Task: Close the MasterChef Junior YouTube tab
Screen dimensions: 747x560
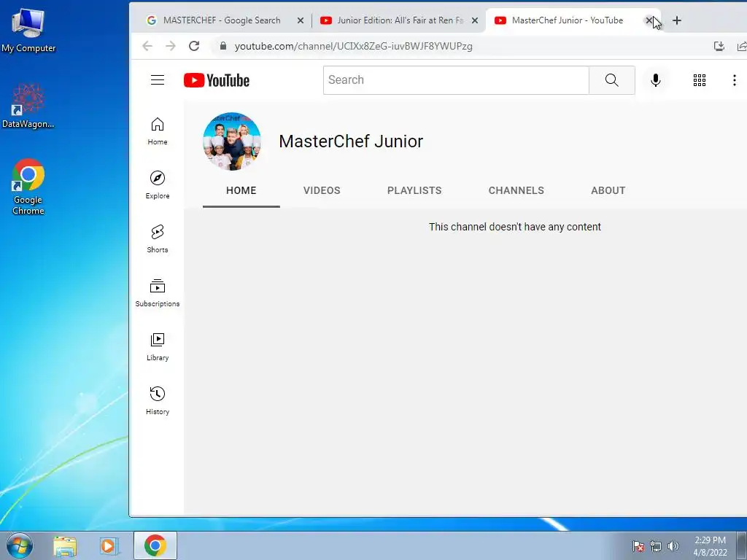Action: [x=649, y=20]
